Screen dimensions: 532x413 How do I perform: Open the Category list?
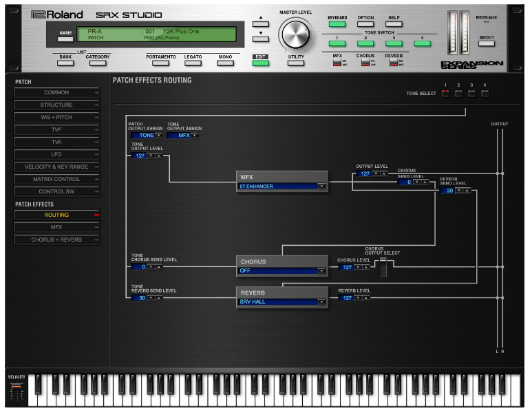point(98,63)
